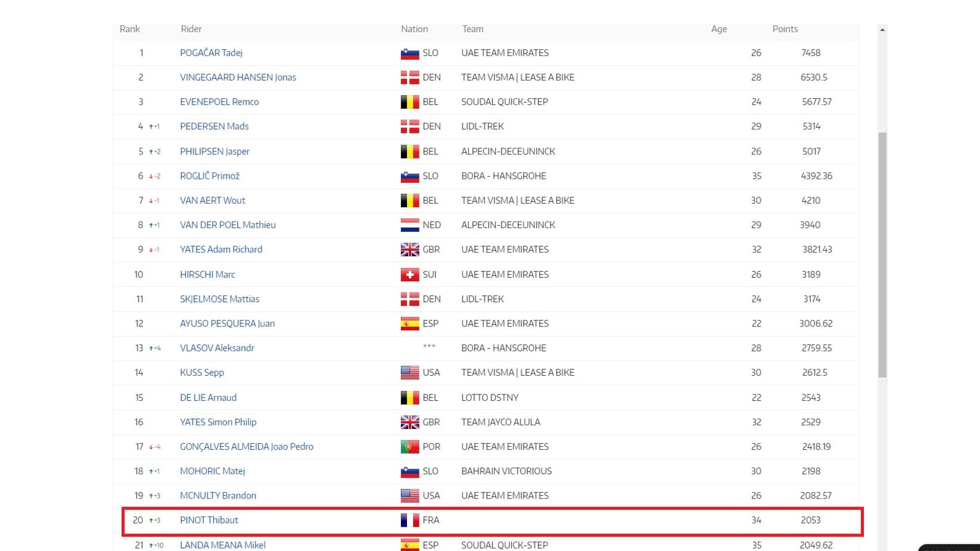This screenshot has height=551, width=980.
Task: Click BAHRAIN VICTORIOUS team name
Action: 506,471
